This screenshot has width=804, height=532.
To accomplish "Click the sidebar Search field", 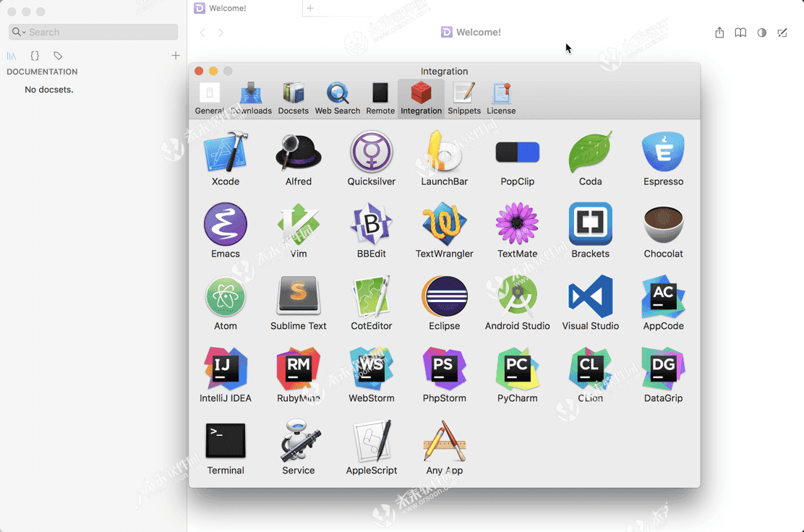I will tap(93, 32).
